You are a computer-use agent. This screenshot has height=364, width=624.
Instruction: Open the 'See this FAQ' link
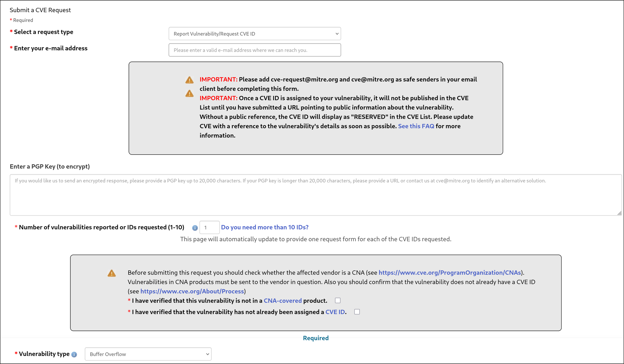tap(416, 126)
